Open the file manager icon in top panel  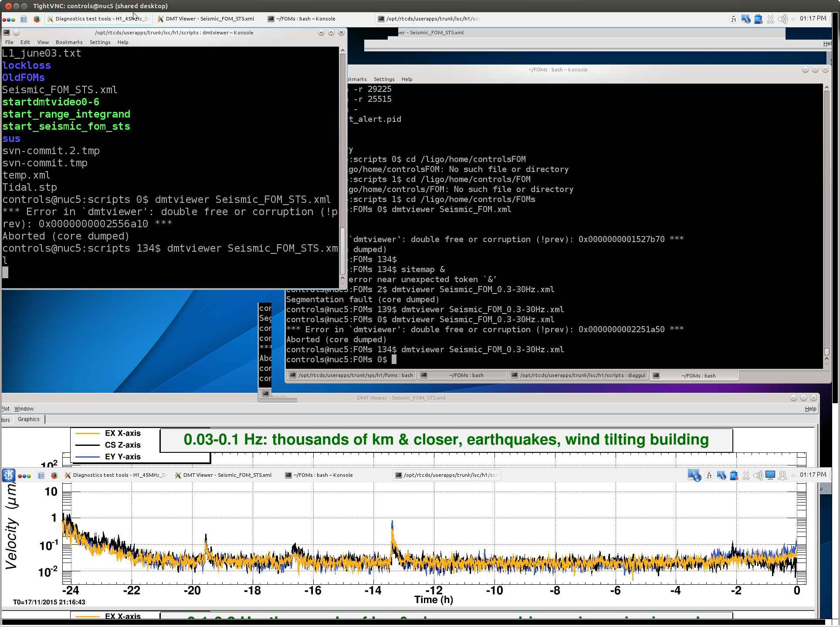point(24,19)
